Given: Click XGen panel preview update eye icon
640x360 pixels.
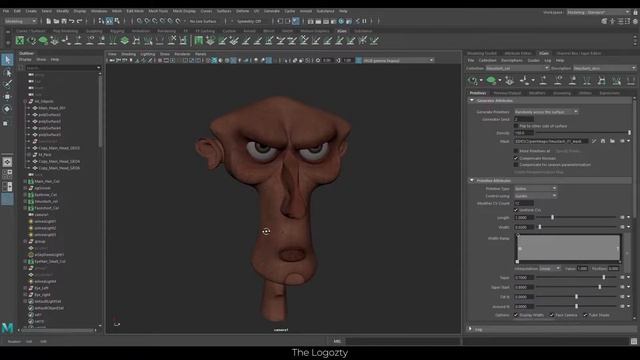Looking at the screenshot, I should pos(473,80).
